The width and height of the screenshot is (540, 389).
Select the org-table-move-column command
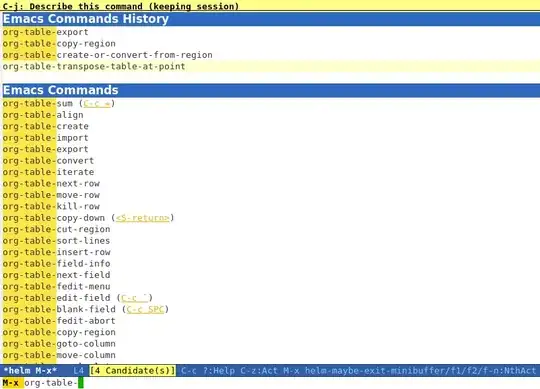click(x=59, y=355)
